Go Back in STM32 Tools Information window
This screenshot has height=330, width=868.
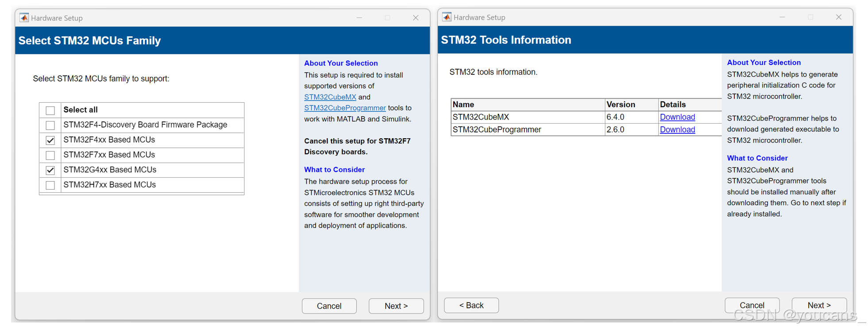(471, 306)
